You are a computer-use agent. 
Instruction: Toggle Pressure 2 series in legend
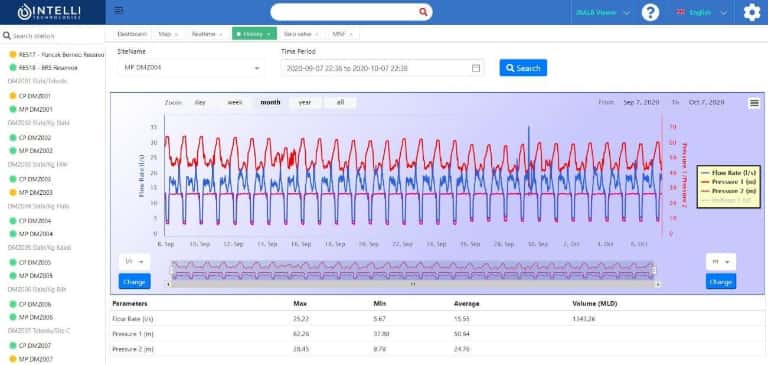point(729,191)
